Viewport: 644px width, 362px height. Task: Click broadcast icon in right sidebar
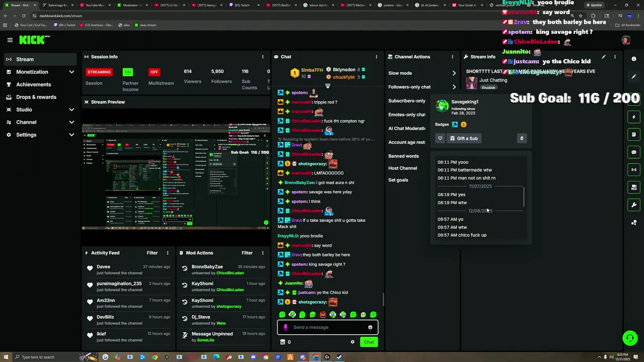pos(634,169)
